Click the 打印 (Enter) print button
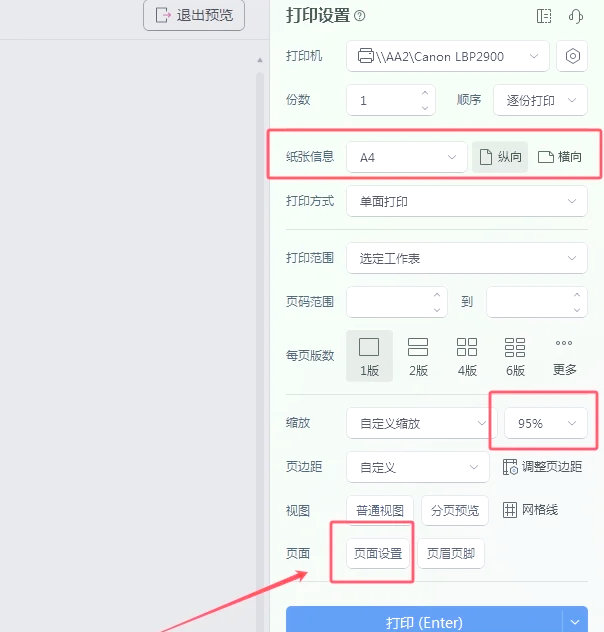This screenshot has height=632, width=604. click(x=424, y=621)
